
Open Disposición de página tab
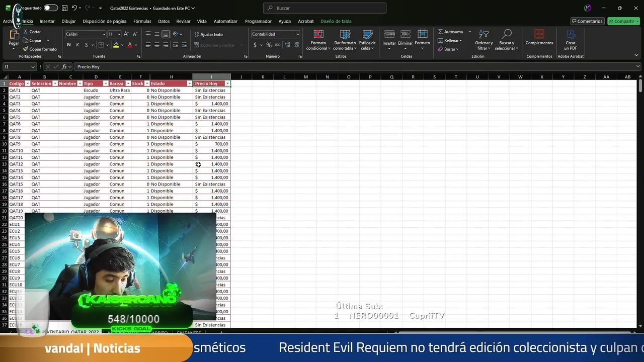[x=105, y=21]
